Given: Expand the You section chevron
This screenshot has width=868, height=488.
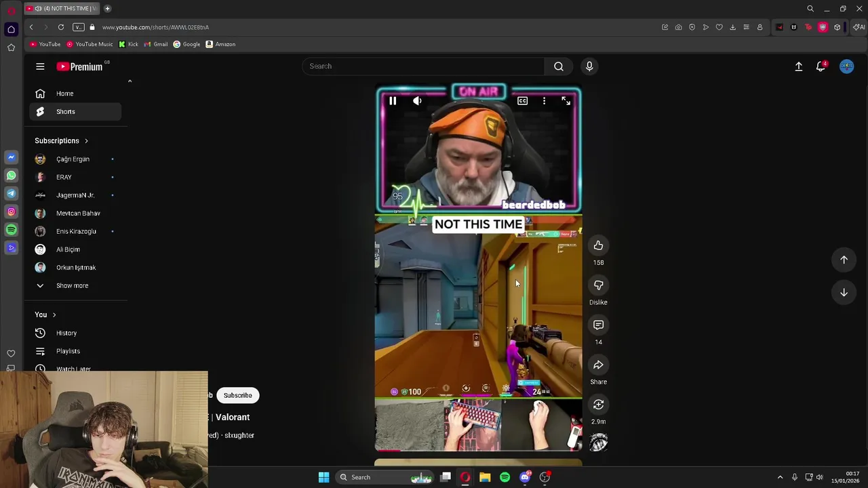Looking at the screenshot, I should [54, 314].
